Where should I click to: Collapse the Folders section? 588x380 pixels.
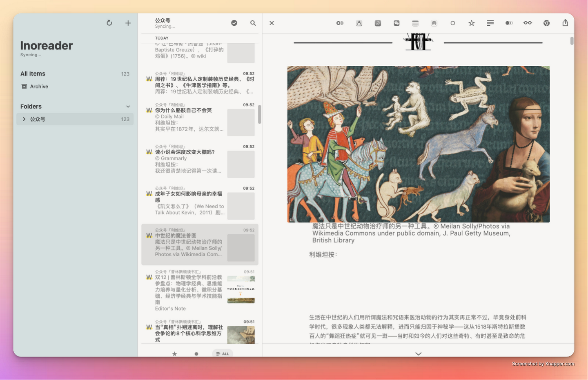click(128, 106)
